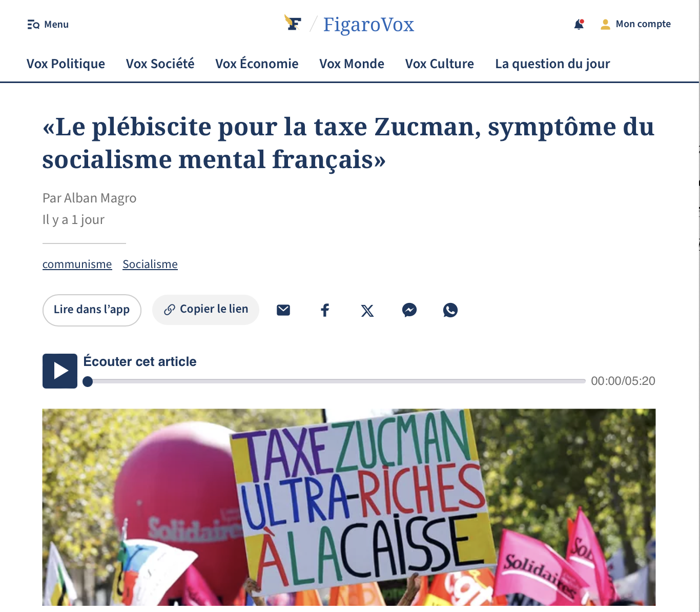
Task: Open the Menu search icon
Action: 33,25
